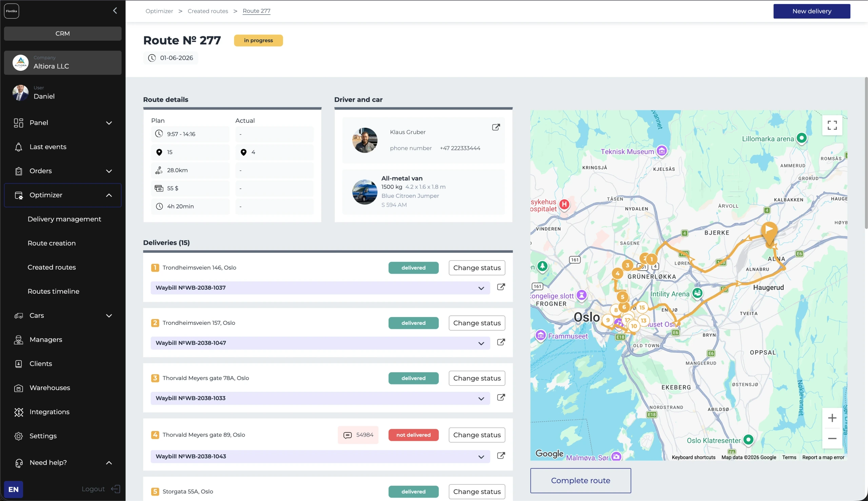Click stop marker 15 on the map

tap(642, 308)
